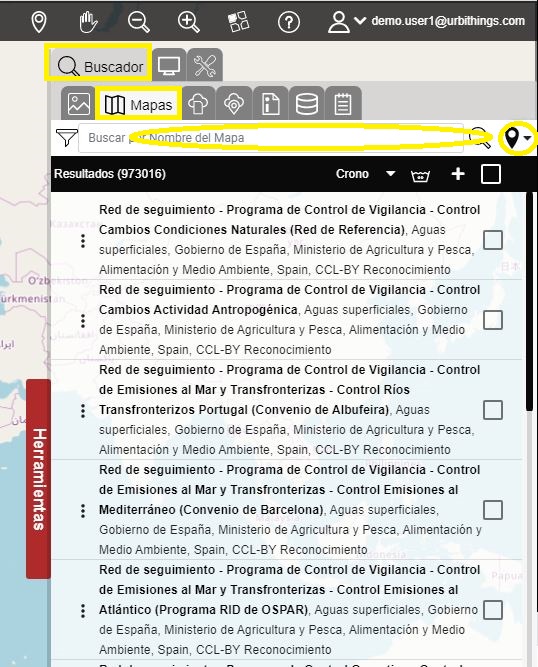
Task: Open options menu for Red de Referencia result
Action: pyautogui.click(x=83, y=241)
